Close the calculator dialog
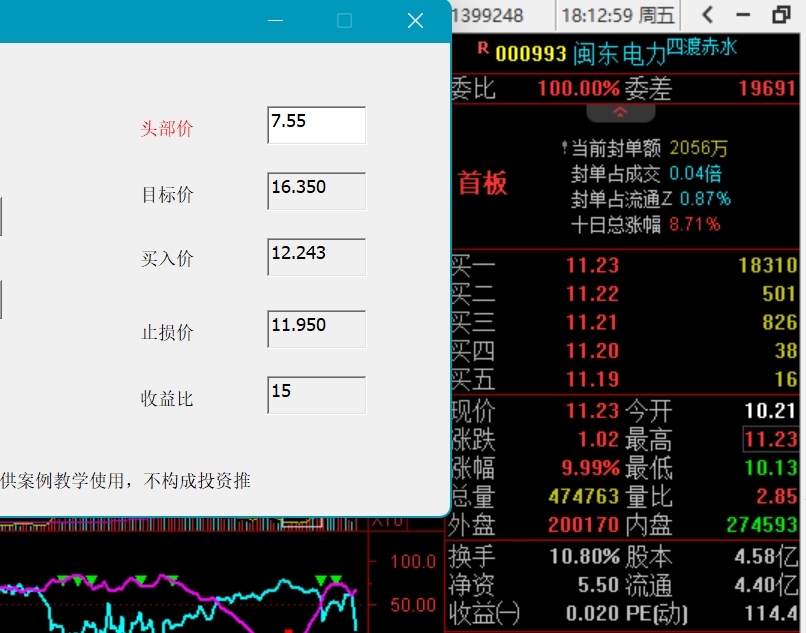Viewport: 806px width, 633px height. tap(415, 21)
